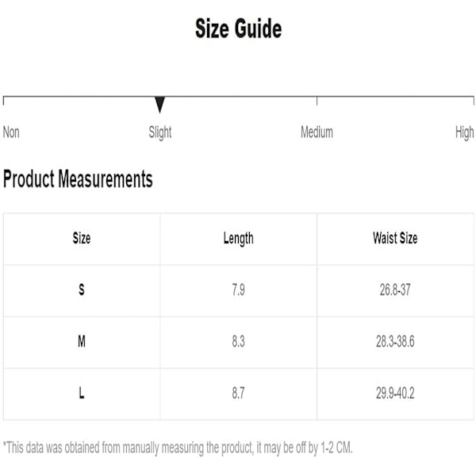
Task: Select the S size row cell
Action: (82, 290)
